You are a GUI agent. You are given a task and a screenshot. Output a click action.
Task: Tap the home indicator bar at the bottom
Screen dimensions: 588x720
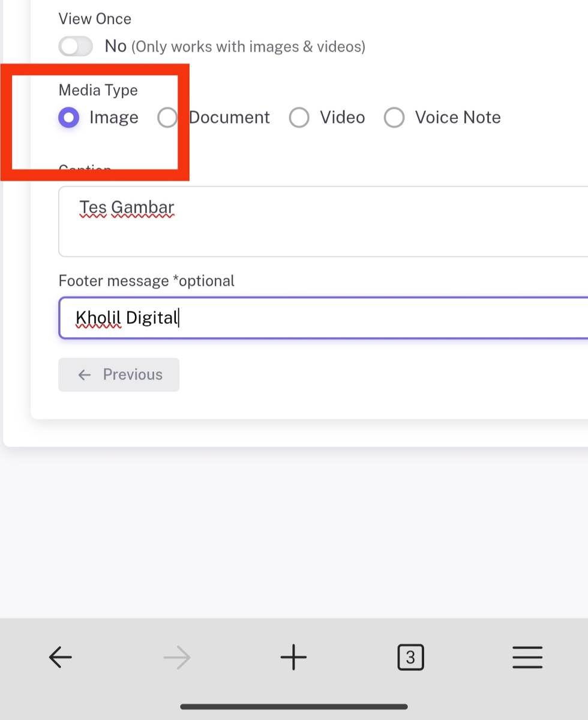click(294, 707)
